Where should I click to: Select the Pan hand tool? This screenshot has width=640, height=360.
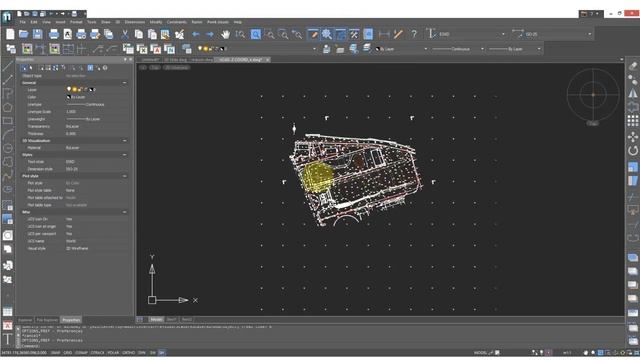pyautogui.click(x=225, y=34)
